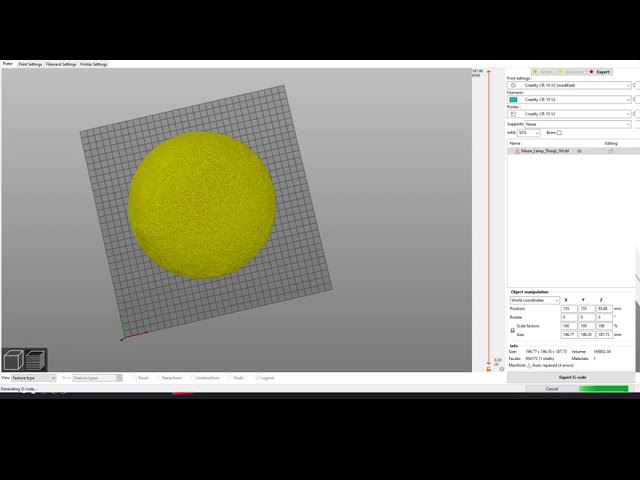Click the Editing column header
Screen dimensions: 640x480
coord(611,143)
